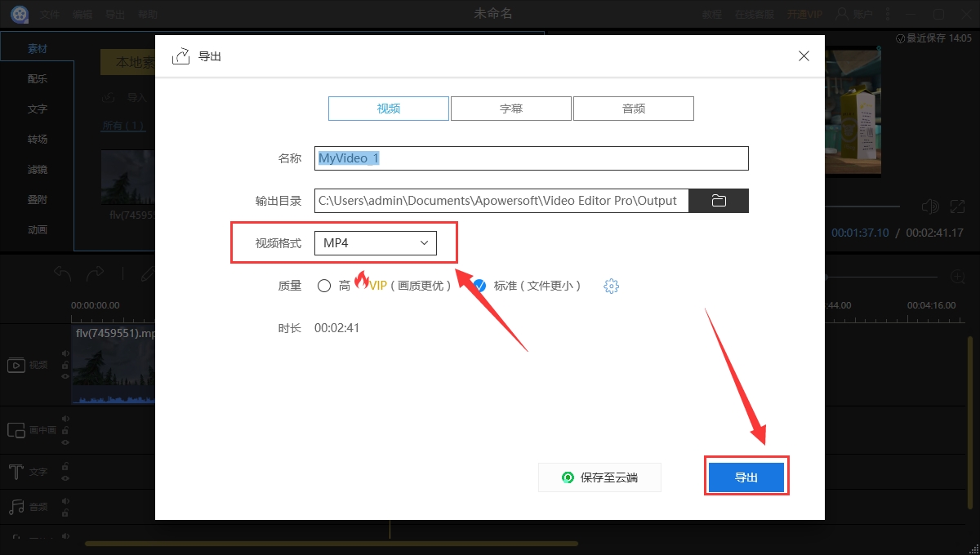
Task: Click the 保存至云端 button
Action: pos(599,477)
